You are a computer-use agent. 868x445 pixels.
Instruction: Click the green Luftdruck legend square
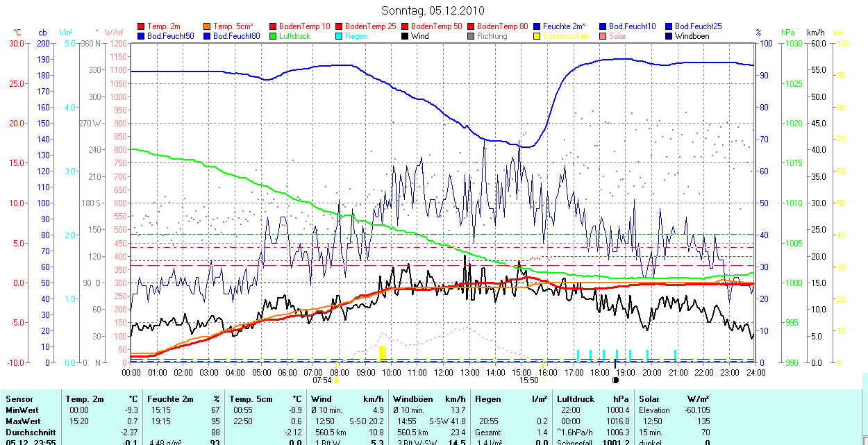[273, 36]
